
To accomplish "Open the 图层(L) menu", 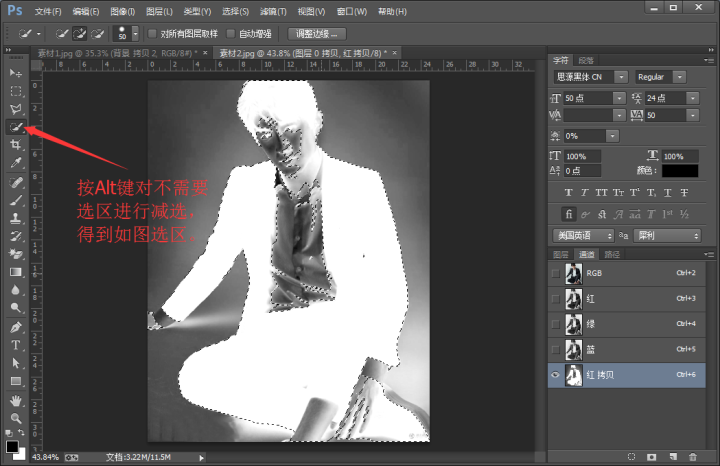I will click(x=157, y=11).
